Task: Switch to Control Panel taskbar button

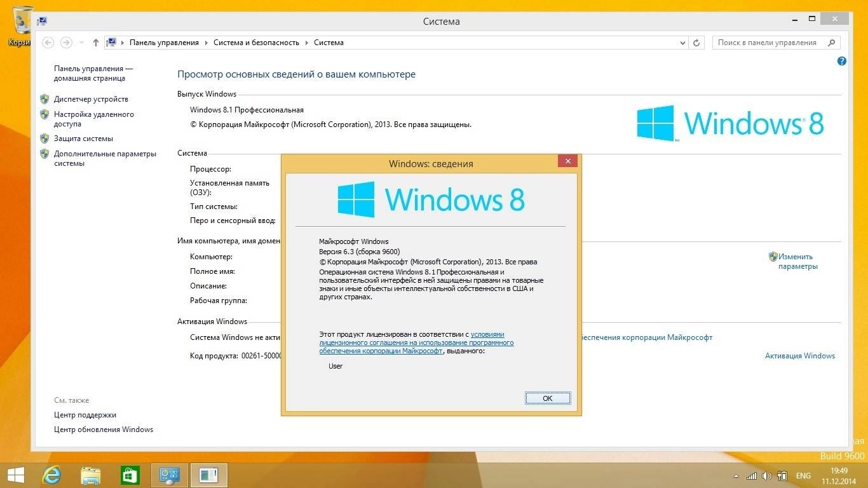Action: pos(170,475)
